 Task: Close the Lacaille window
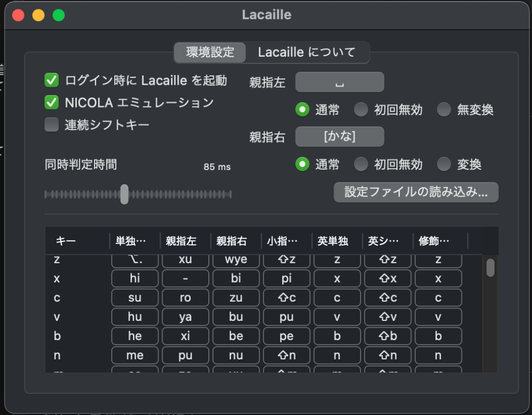(x=18, y=15)
